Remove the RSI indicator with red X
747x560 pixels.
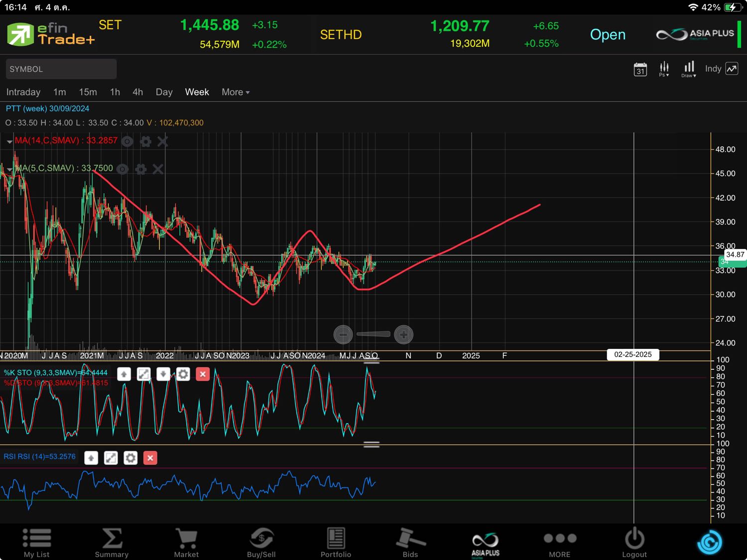tap(150, 458)
